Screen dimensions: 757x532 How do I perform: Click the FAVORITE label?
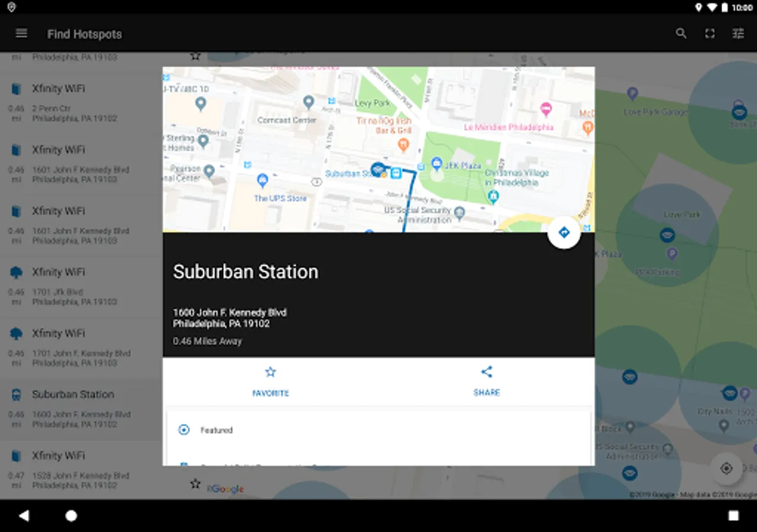(270, 393)
